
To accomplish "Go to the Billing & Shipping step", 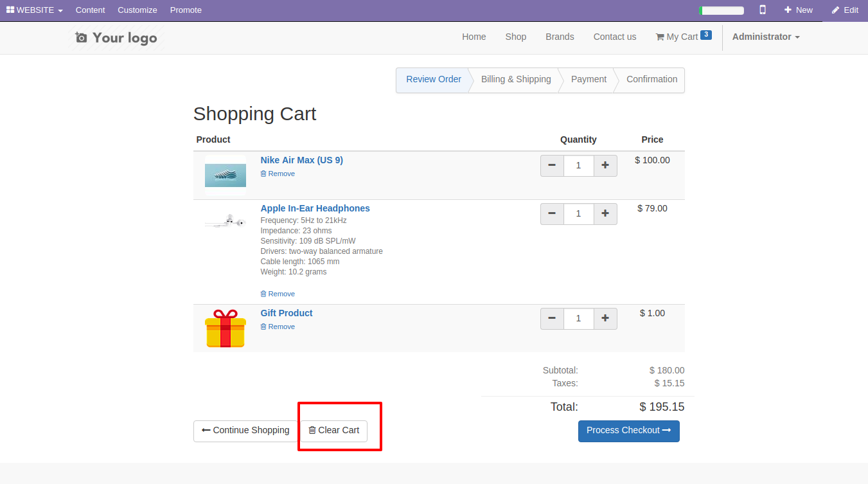I will [x=516, y=79].
